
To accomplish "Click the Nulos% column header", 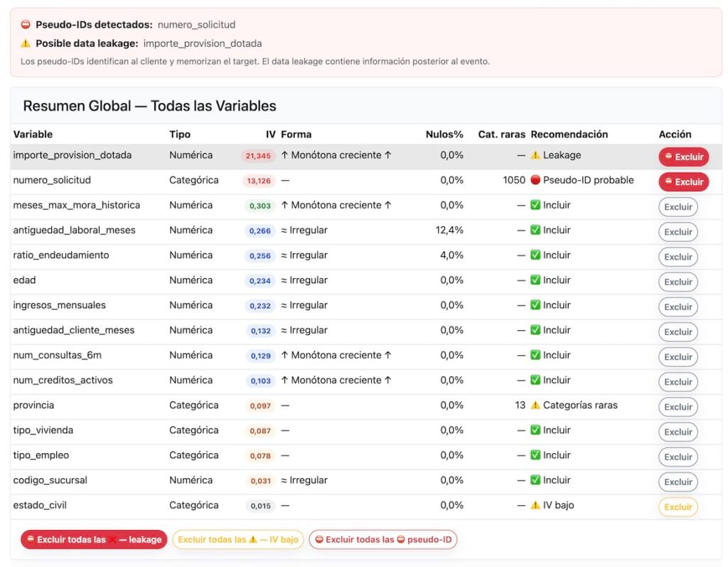I will pos(444,134).
